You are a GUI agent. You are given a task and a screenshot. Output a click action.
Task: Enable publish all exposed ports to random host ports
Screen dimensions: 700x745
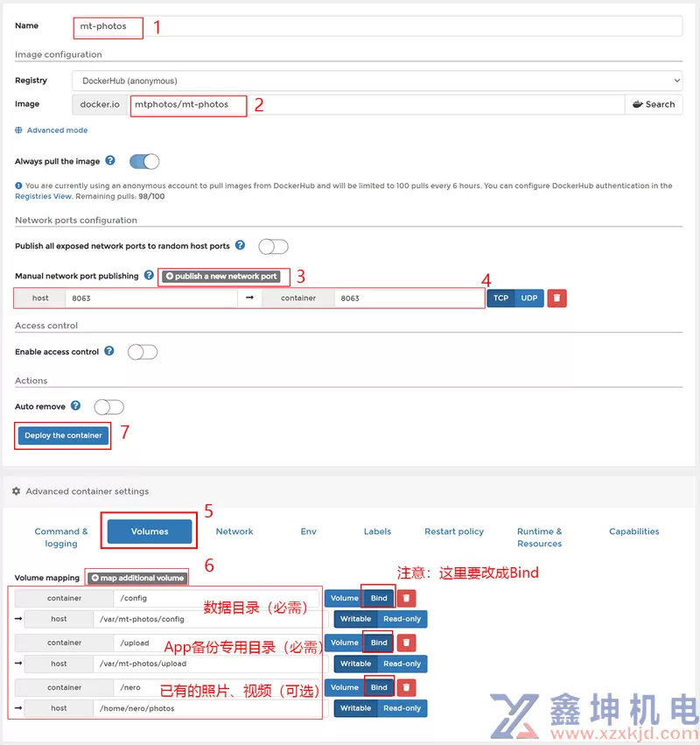[274, 247]
